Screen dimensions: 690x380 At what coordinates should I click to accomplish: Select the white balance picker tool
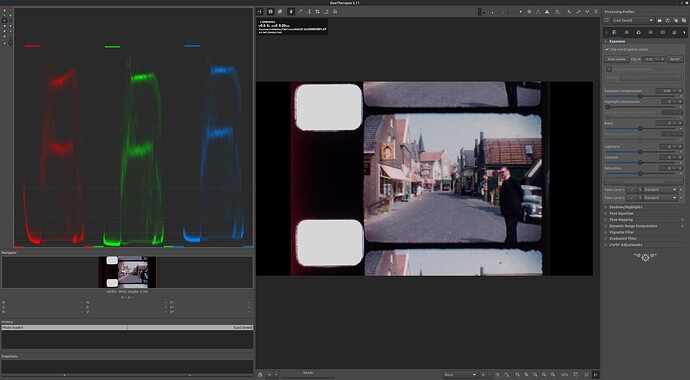(300, 12)
